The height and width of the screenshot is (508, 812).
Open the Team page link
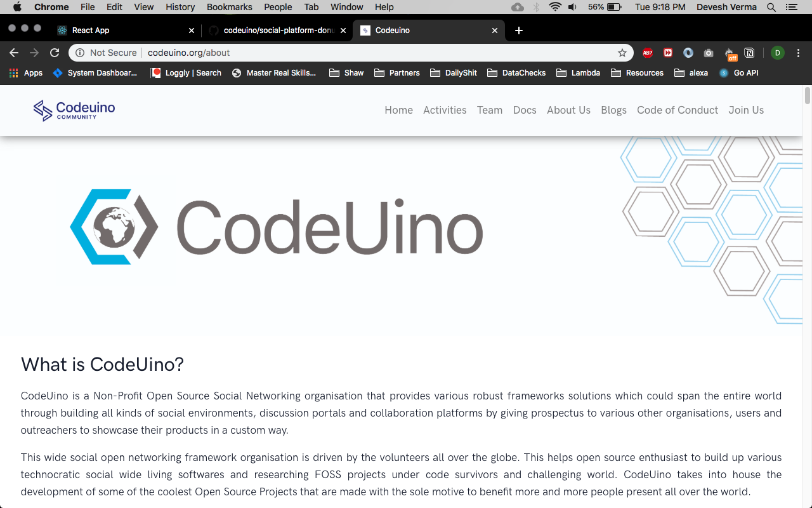490,110
